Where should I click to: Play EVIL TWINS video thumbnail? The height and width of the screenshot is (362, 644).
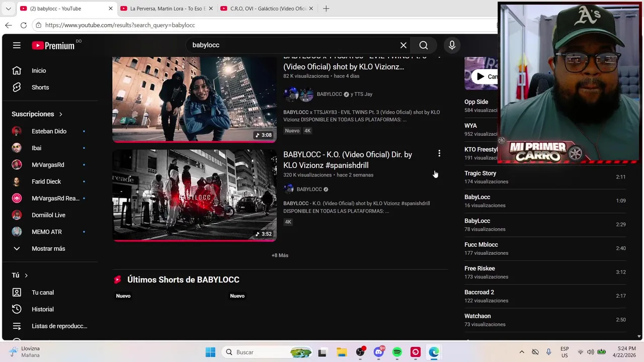click(x=194, y=100)
